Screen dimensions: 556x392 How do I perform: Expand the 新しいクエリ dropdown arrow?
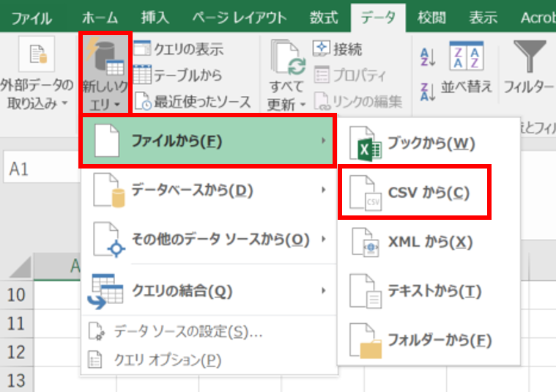[x=117, y=104]
